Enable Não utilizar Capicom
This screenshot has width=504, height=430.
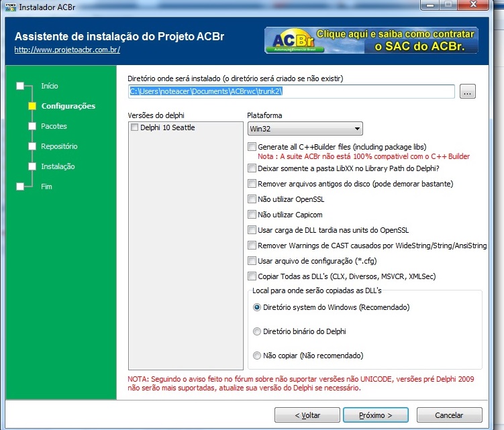click(x=252, y=215)
